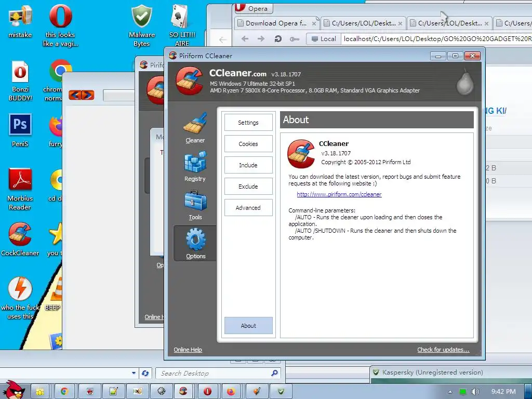Open the Tools section in CCleaner
This screenshot has width=532, height=399.
195,205
